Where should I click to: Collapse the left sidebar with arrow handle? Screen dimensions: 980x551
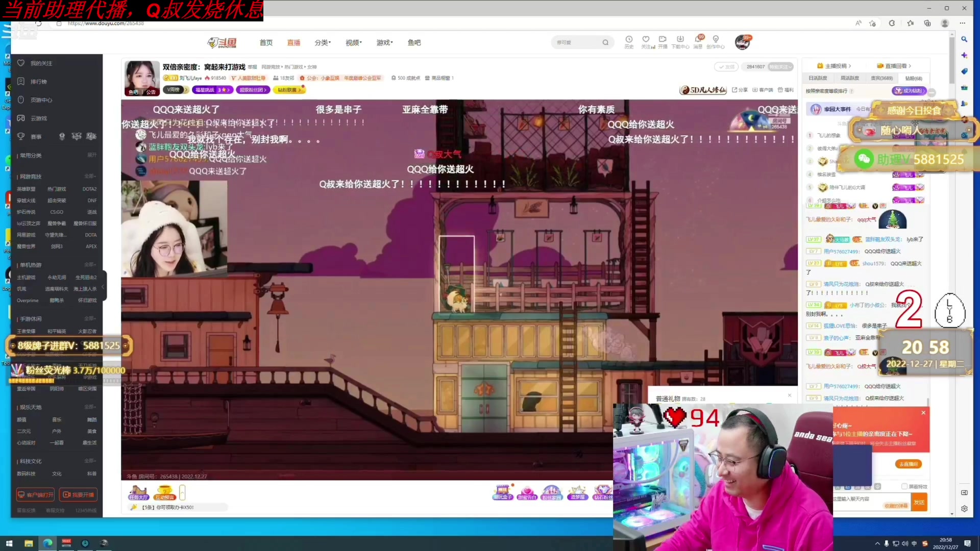[103, 287]
